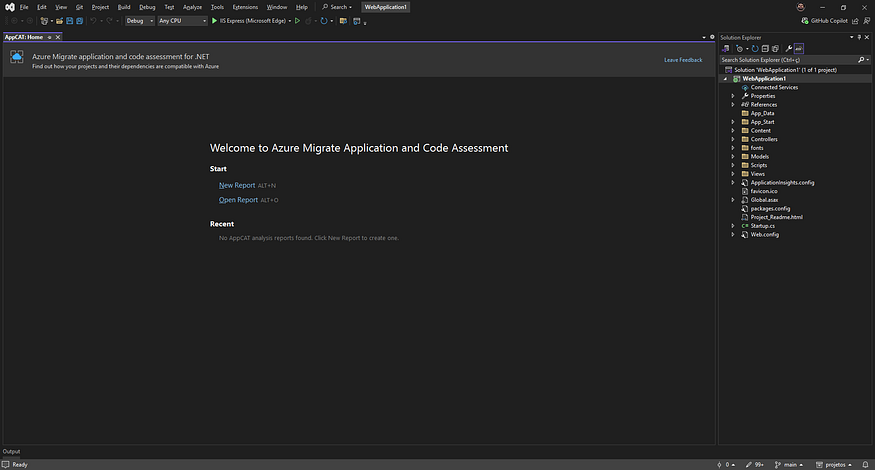
Task: Expand the Properties node
Action: coord(733,96)
